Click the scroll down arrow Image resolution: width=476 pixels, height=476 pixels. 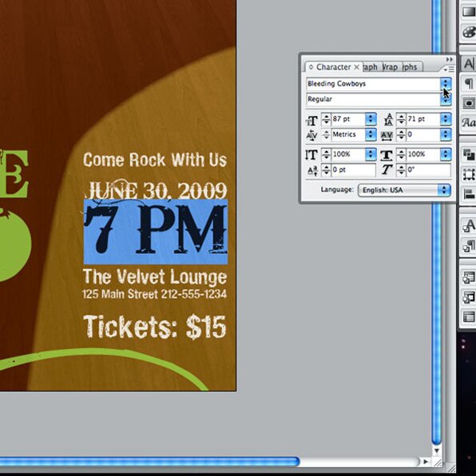(437, 450)
